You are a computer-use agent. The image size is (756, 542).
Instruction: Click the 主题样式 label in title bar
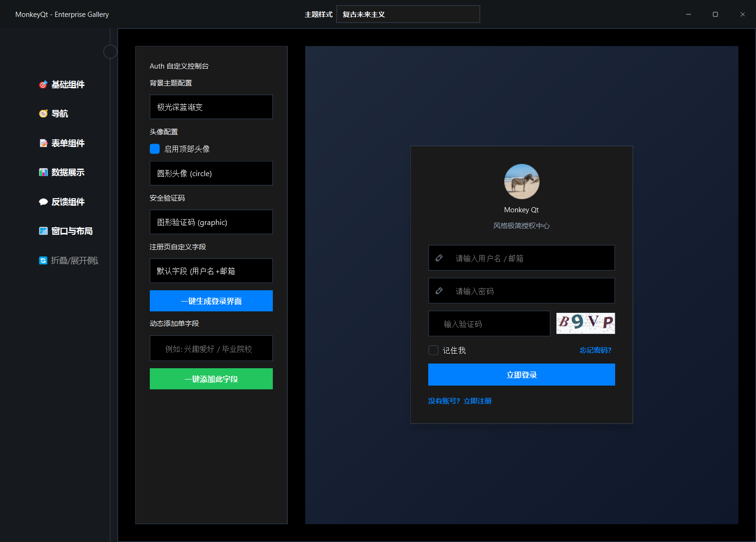[x=318, y=15]
